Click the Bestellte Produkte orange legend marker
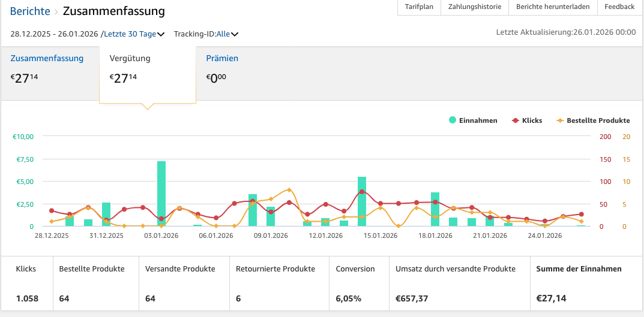644x317 pixels. click(x=560, y=120)
